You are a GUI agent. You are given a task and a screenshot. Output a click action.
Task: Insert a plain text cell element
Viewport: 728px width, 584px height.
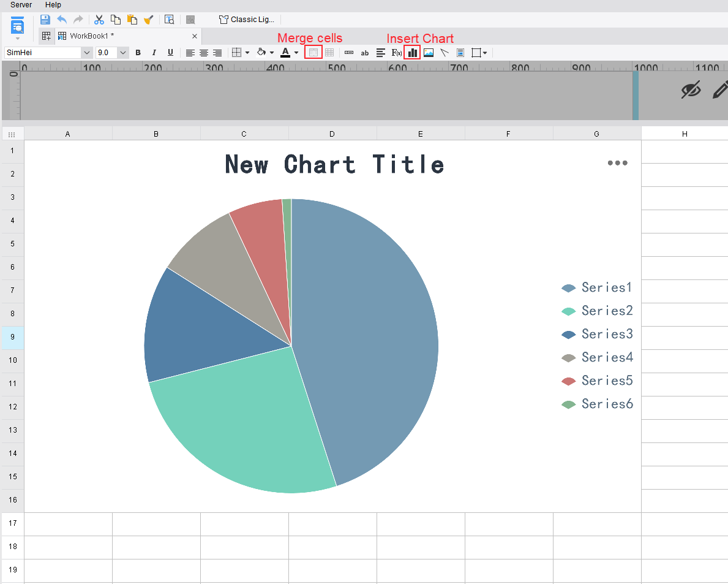[349, 53]
